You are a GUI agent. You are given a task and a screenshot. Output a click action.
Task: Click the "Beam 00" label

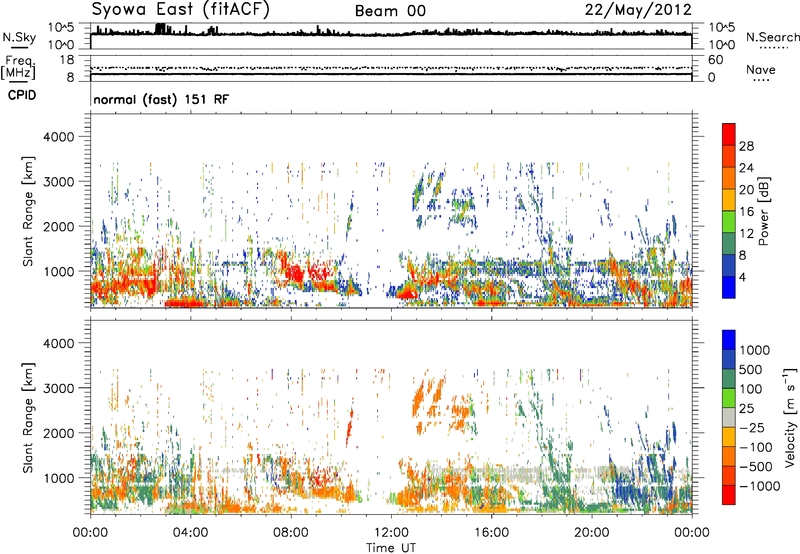pyautogui.click(x=390, y=11)
